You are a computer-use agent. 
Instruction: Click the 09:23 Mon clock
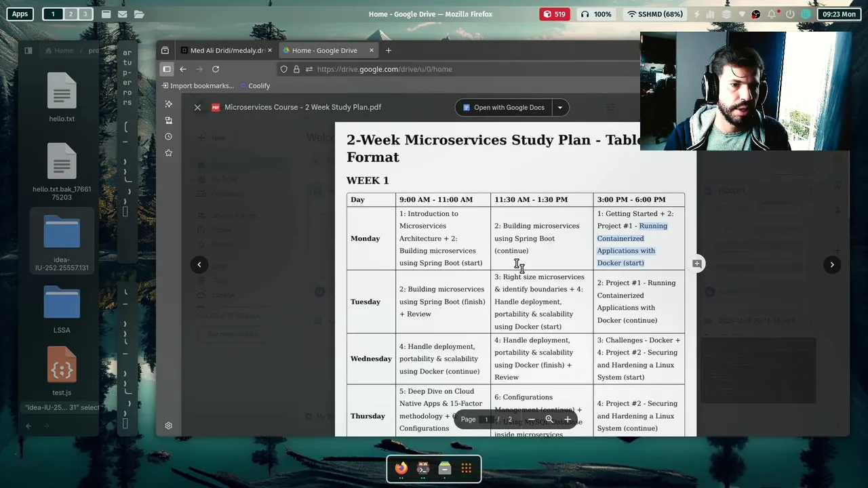click(x=838, y=14)
